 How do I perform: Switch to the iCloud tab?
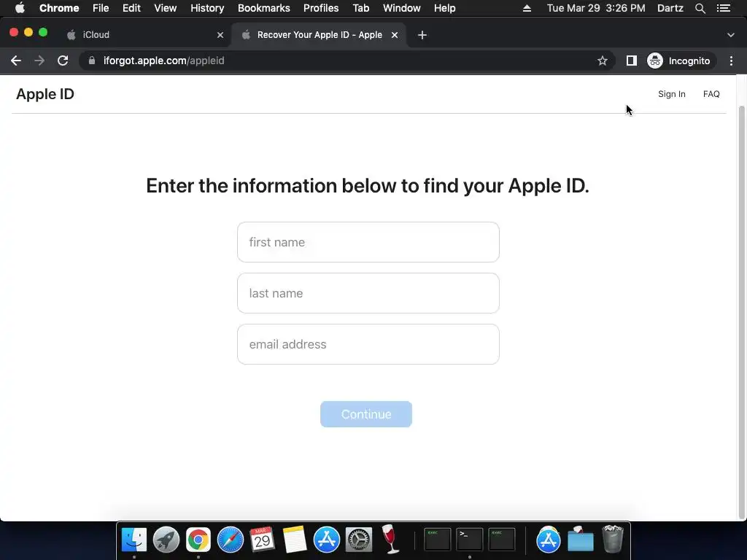tap(145, 35)
